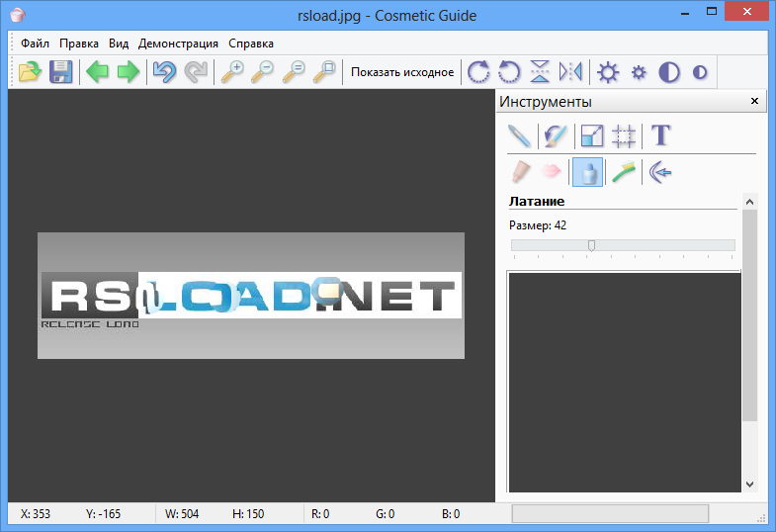
Task: Decrease contrast with the small half-circle icon
Action: 700,72
